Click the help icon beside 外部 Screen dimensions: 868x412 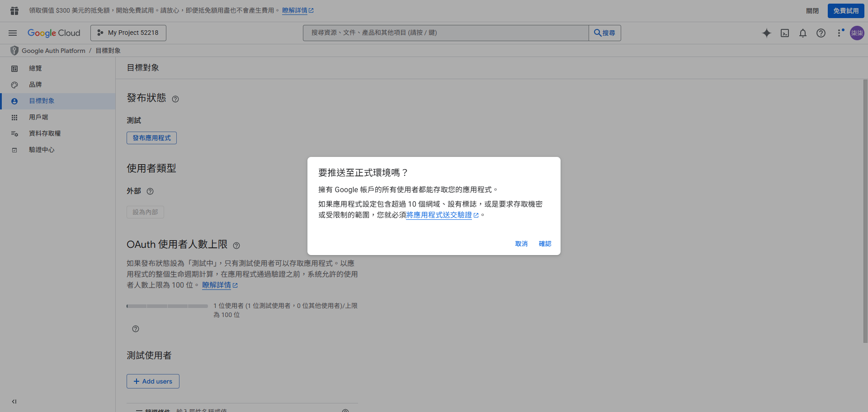(x=150, y=191)
